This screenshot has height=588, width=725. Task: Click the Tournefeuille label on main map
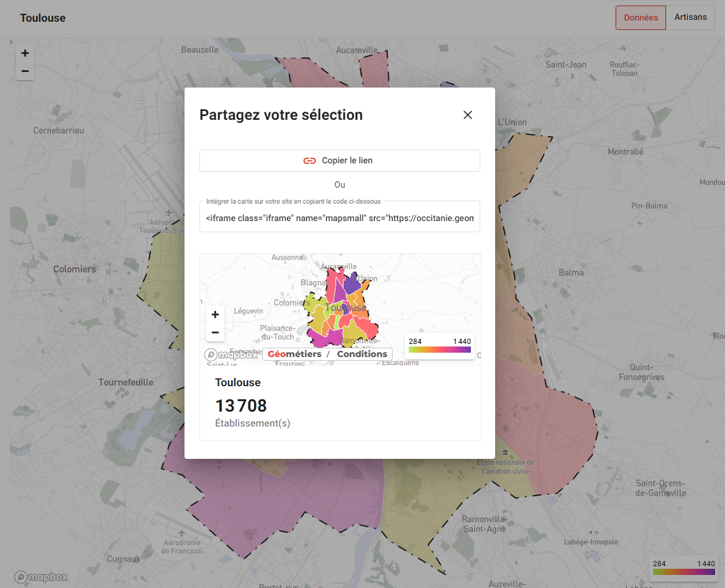click(125, 382)
